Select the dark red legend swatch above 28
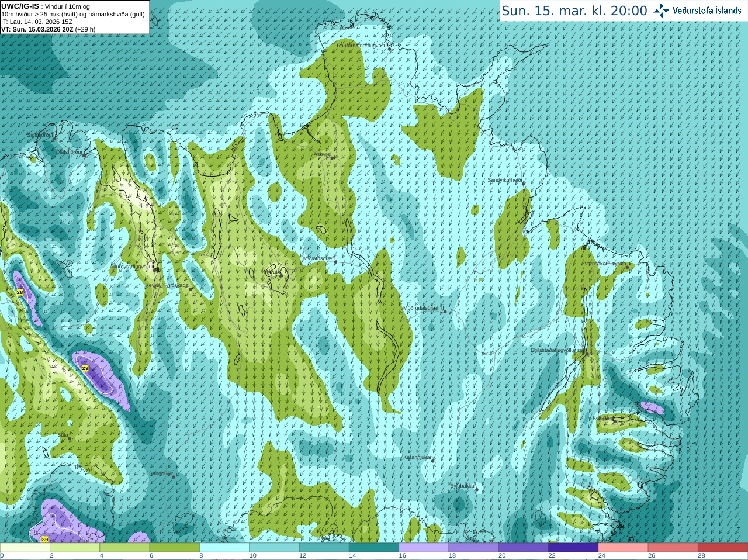This screenshot has height=560, width=748. pos(723,548)
